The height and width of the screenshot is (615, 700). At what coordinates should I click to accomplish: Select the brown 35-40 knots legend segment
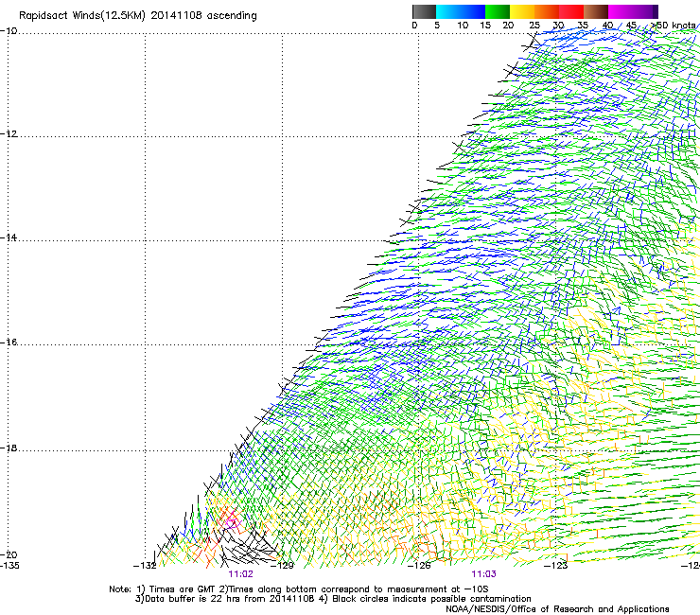click(596, 11)
